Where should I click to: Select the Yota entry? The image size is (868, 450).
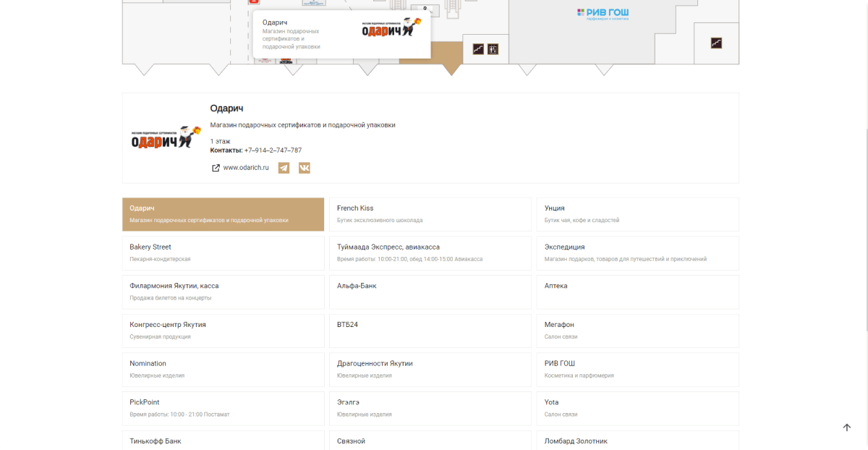point(637,408)
